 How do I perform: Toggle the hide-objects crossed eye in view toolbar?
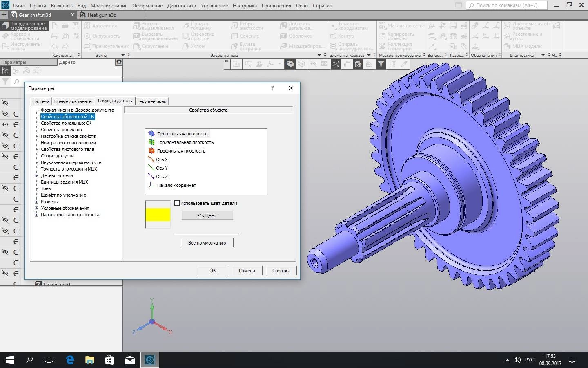click(x=313, y=64)
